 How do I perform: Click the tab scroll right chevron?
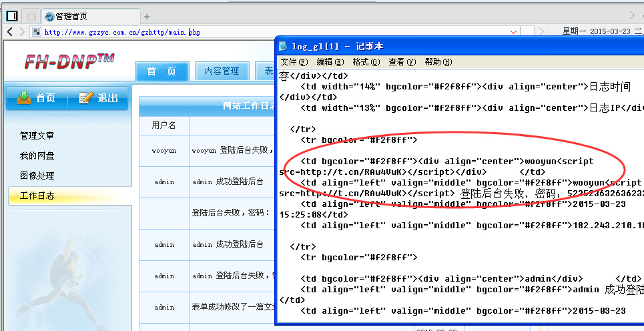click(632, 15)
